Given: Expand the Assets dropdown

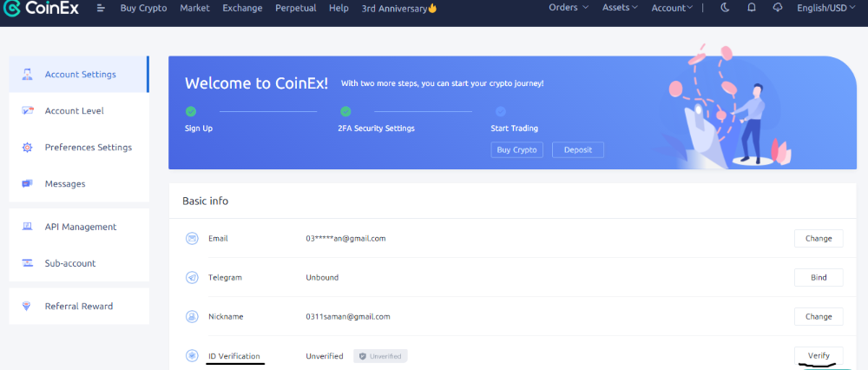Looking at the screenshot, I should [620, 8].
